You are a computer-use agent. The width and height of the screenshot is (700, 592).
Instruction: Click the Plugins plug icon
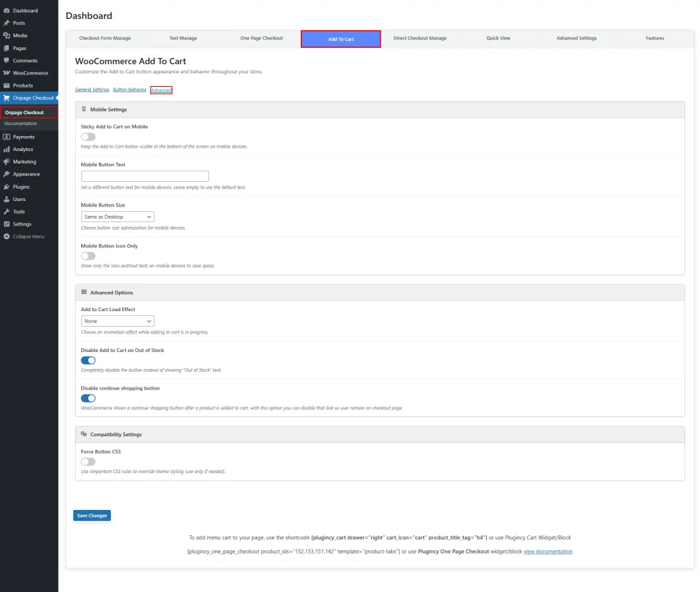coord(6,187)
